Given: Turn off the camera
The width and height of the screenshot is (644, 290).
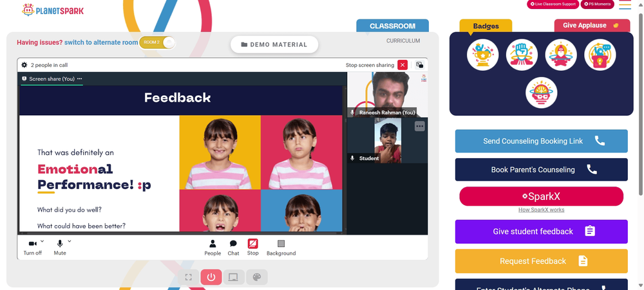Looking at the screenshot, I should pos(32,248).
